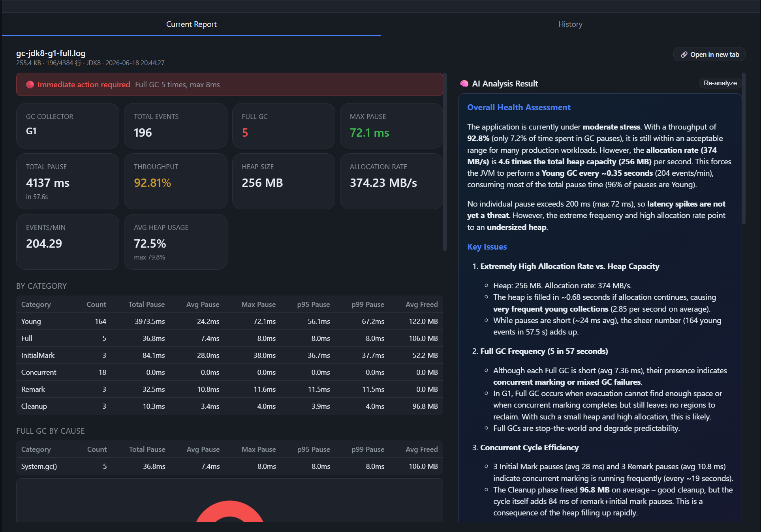Image resolution: width=761 pixels, height=532 pixels.
Task: Click the gc-jdk8-g1-full.log file name
Action: (x=51, y=53)
